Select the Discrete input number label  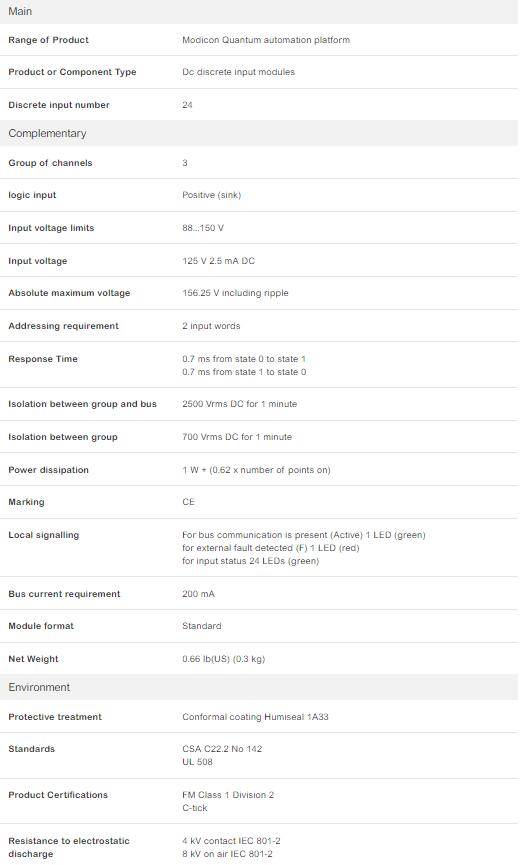(59, 105)
